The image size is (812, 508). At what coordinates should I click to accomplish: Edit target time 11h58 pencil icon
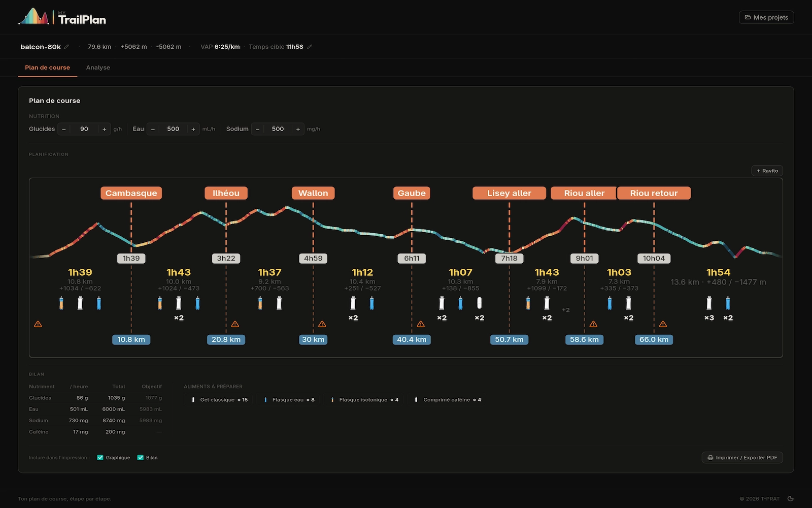pyautogui.click(x=310, y=47)
